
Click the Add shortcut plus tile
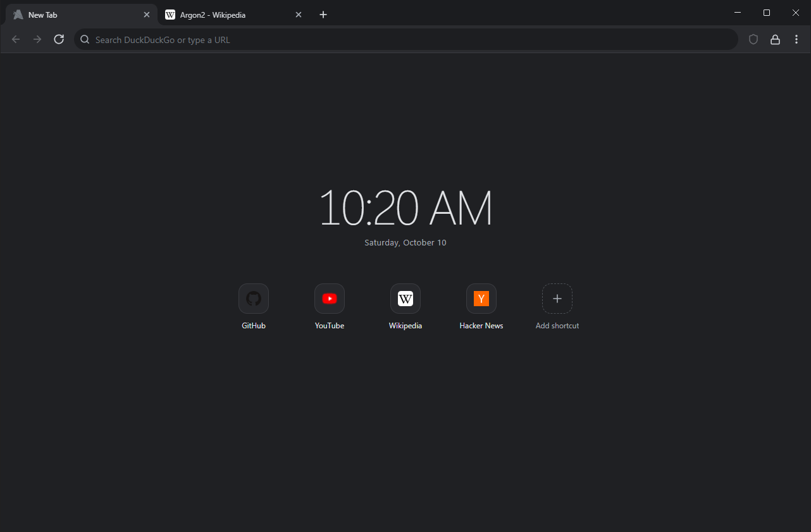coord(557,299)
